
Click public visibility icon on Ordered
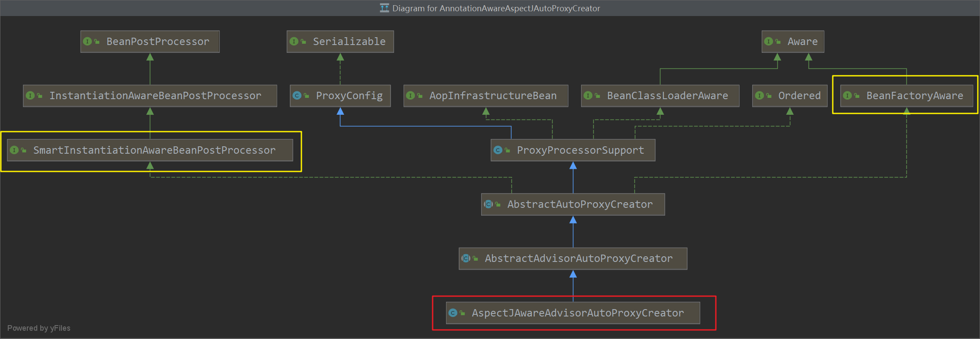[769, 96]
